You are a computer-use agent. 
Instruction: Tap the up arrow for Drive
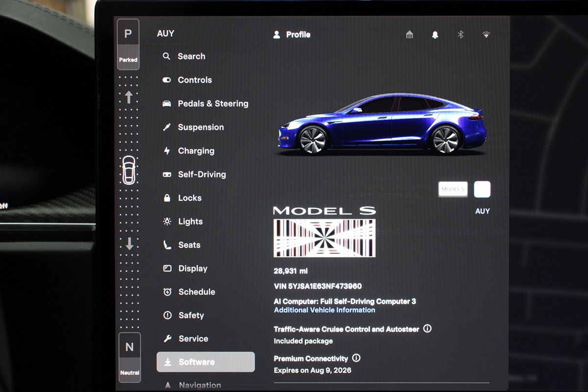pyautogui.click(x=128, y=97)
